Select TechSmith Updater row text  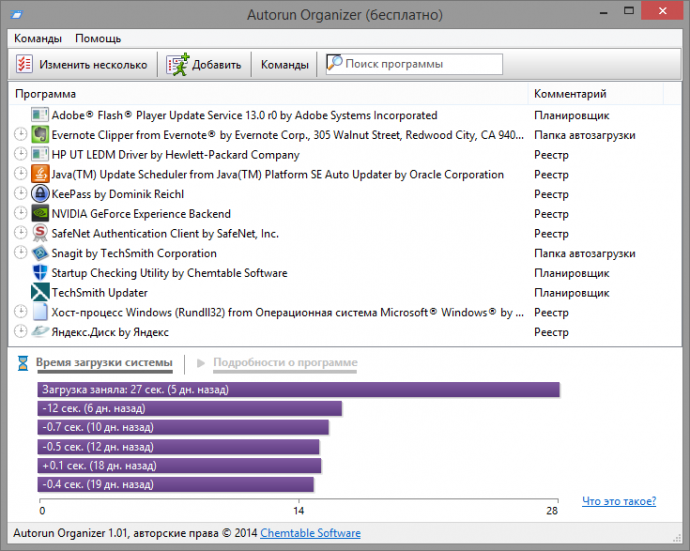click(x=99, y=293)
